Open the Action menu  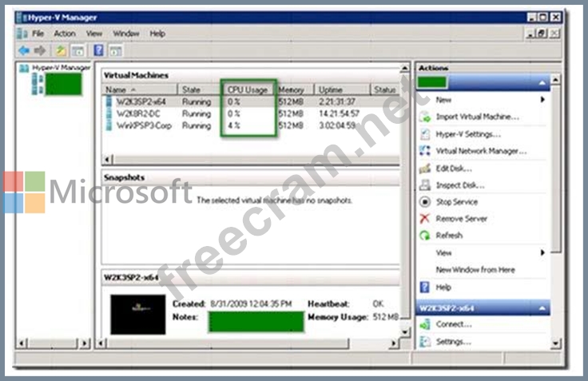point(65,34)
